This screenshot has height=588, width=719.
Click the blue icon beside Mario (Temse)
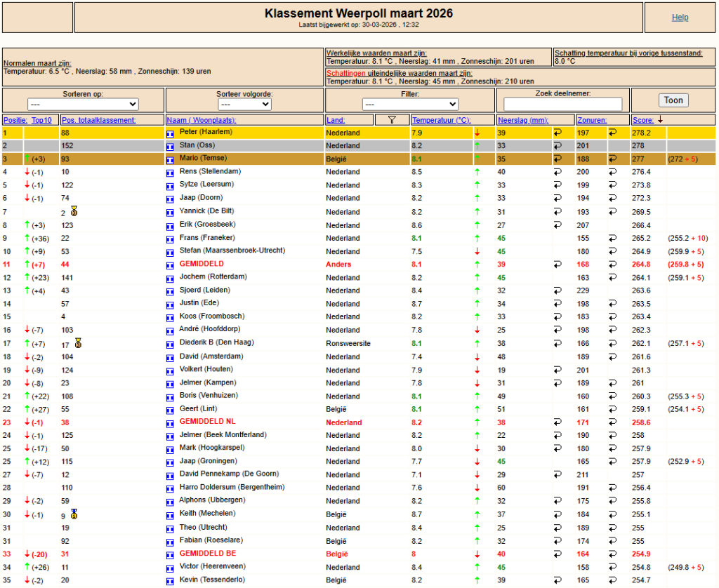click(x=170, y=159)
